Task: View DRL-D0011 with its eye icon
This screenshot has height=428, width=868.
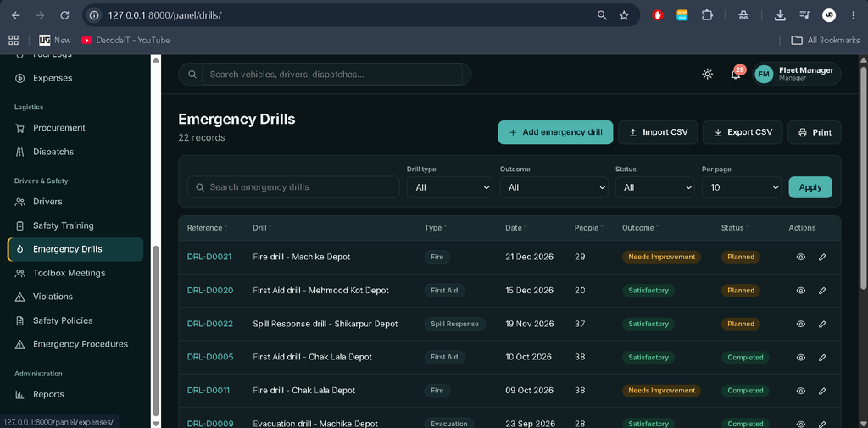Action: (800, 391)
